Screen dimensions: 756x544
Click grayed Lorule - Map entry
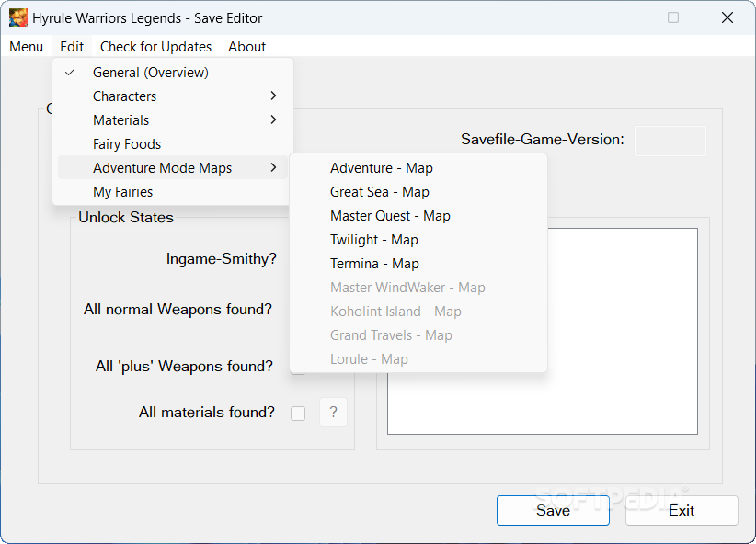418,359
